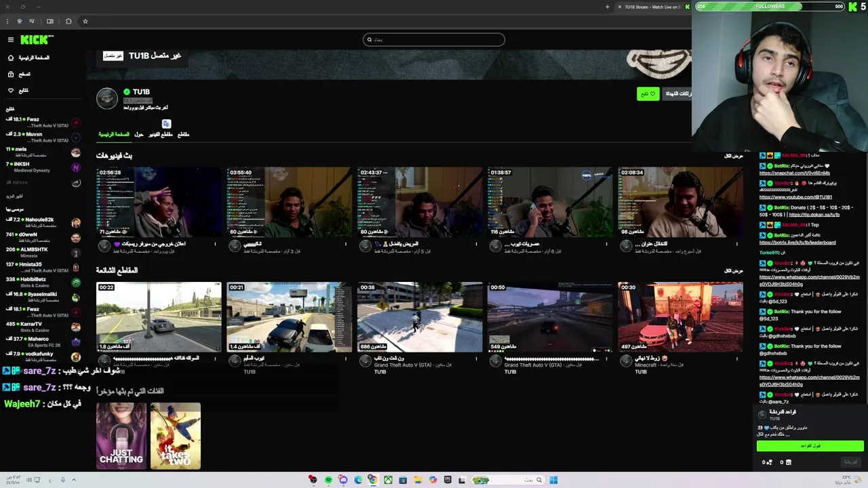
Task: Open options menu of the 00:22 clip
Action: tap(216, 359)
